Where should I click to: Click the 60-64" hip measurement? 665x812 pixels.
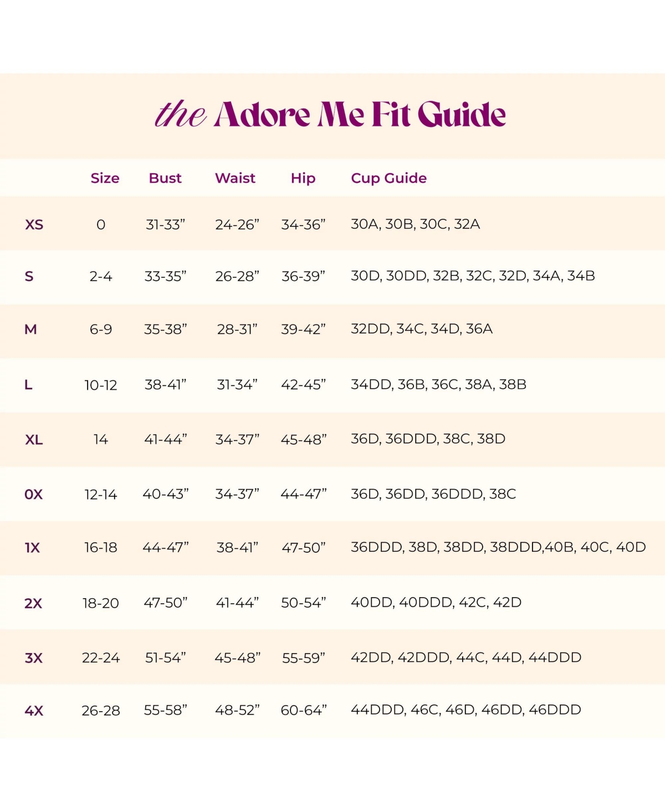point(304,710)
